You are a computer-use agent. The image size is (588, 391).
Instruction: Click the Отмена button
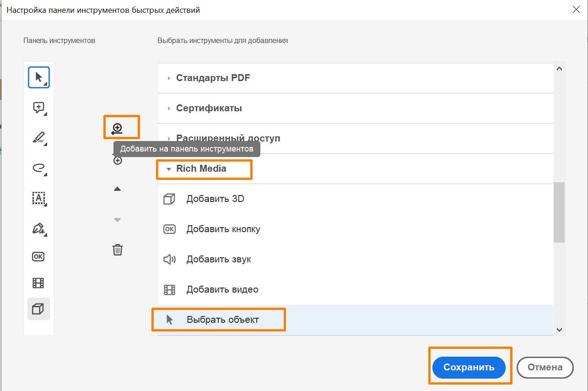point(545,367)
